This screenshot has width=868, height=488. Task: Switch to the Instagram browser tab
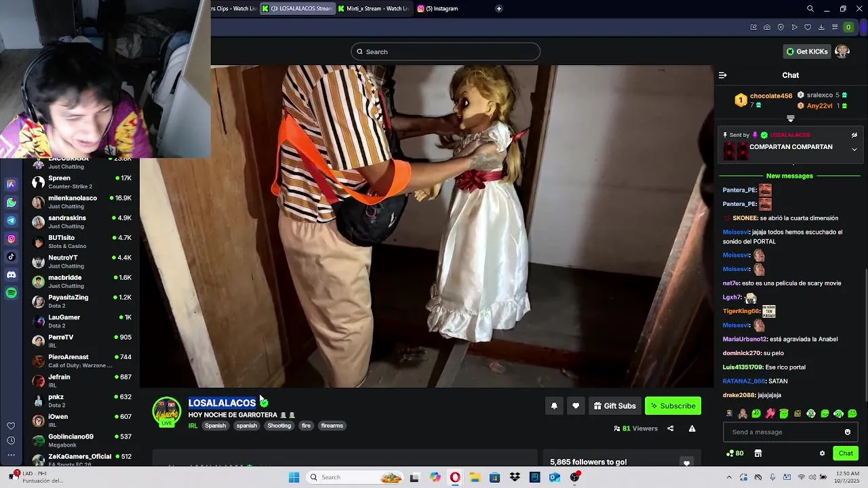click(437, 9)
